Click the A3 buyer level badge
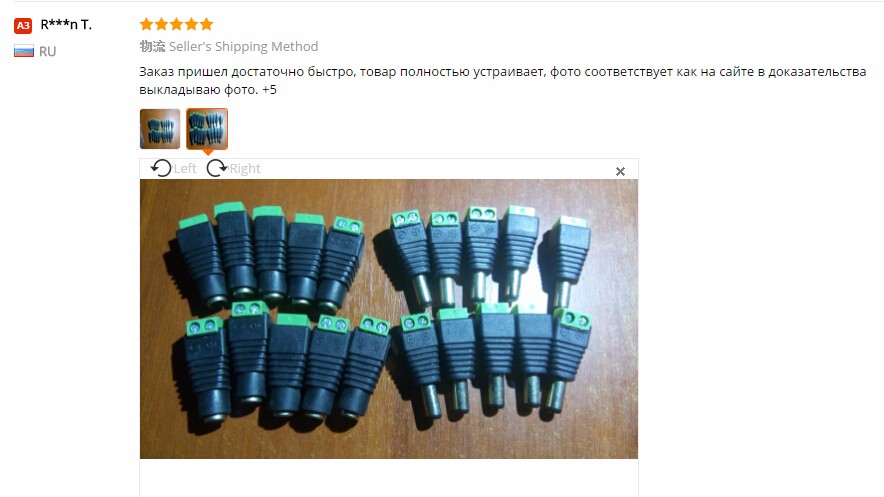The image size is (884, 497). (x=23, y=25)
